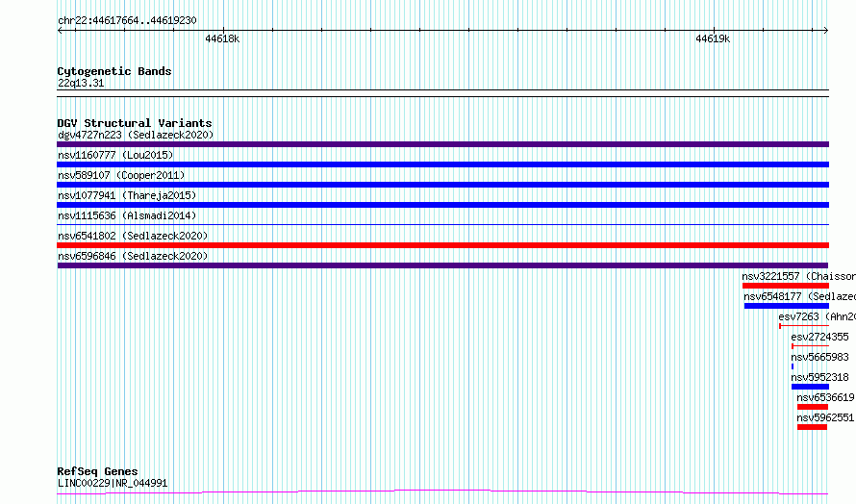
Task: Select the blue bar under nsv6548177
Action: [787, 306]
